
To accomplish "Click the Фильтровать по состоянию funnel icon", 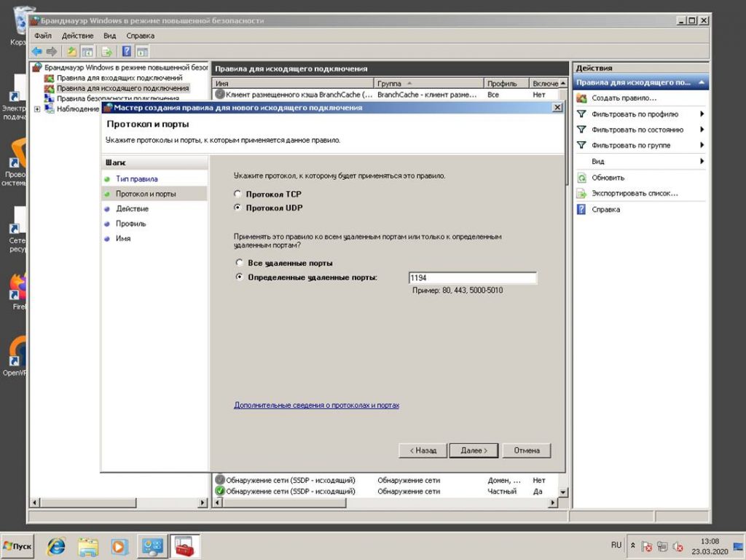I will pyautogui.click(x=581, y=130).
